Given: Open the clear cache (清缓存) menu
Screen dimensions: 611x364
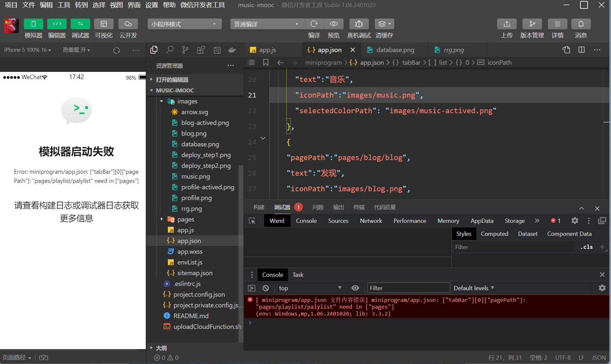Looking at the screenshot, I should [x=385, y=24].
